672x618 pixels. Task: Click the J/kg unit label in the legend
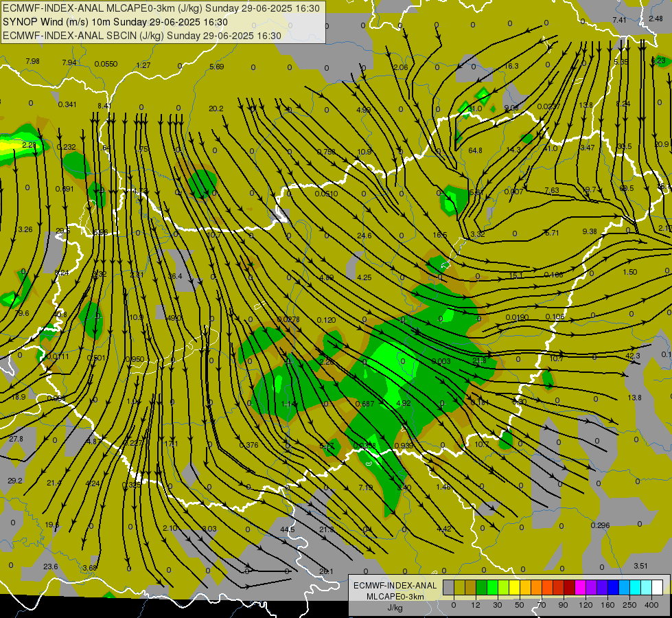[x=395, y=607]
